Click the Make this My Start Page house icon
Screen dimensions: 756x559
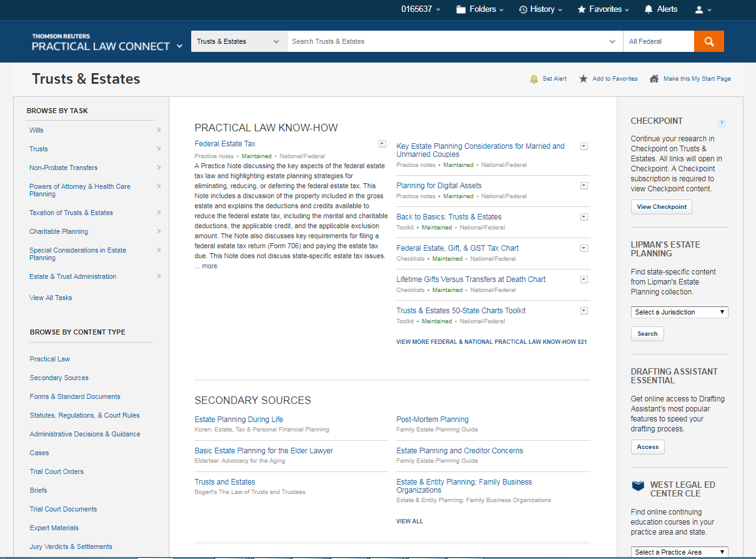654,79
